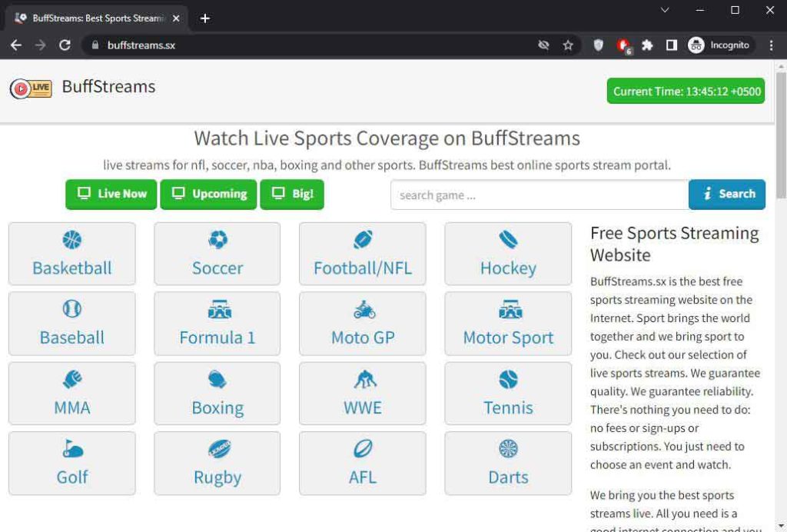The height and width of the screenshot is (532, 787).
Task: Toggle third-party cookie blocking eye icon
Action: (543, 45)
